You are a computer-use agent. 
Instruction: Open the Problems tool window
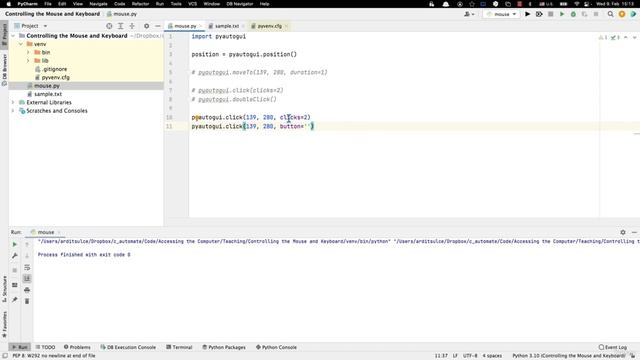[77, 347]
